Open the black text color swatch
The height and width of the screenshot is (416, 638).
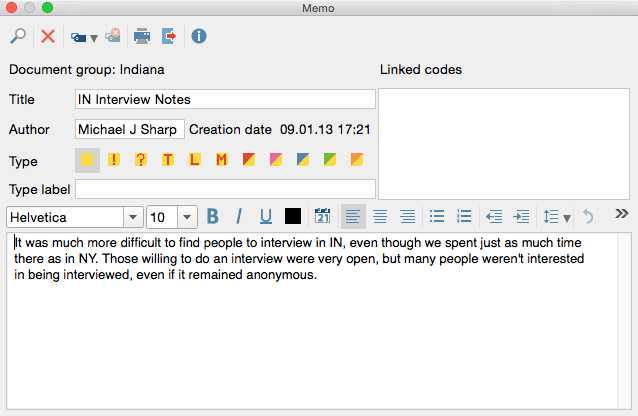pyautogui.click(x=293, y=216)
